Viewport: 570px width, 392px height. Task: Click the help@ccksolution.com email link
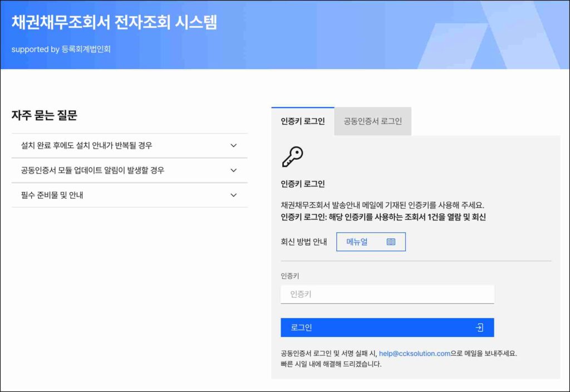tap(414, 353)
